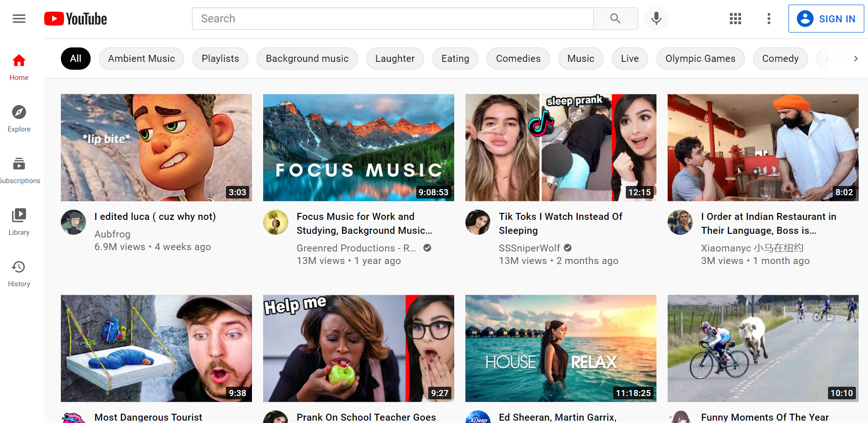Screen dimensions: 868x423
Task: Open Explore in the sidebar
Action: 19,119
